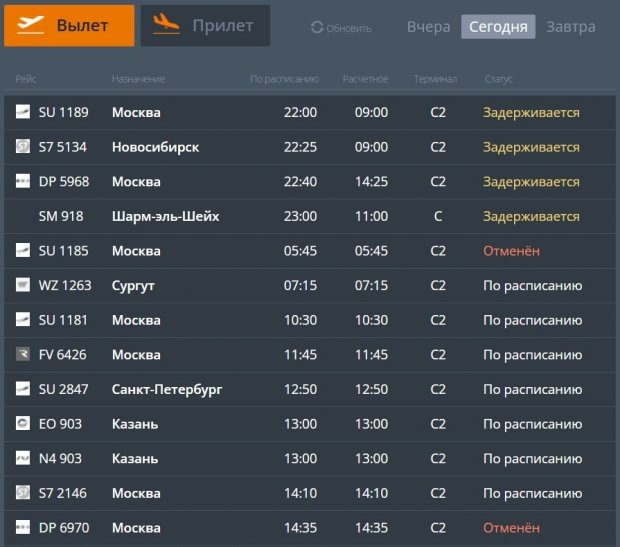Click the airline logo beside FV 6426
The width and height of the screenshot is (620, 547).
(23, 354)
